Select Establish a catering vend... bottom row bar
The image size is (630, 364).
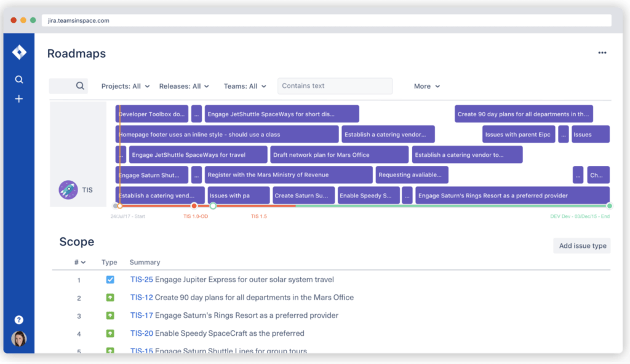click(x=161, y=196)
